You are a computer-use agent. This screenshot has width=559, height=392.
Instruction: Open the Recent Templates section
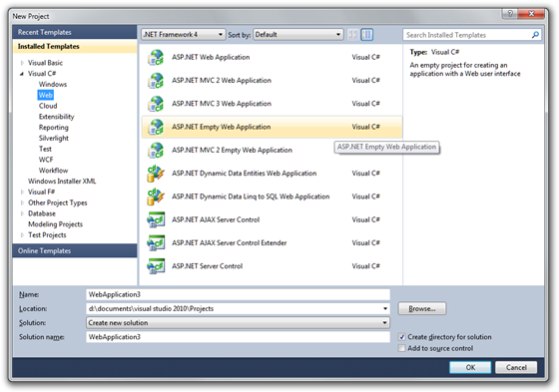75,32
